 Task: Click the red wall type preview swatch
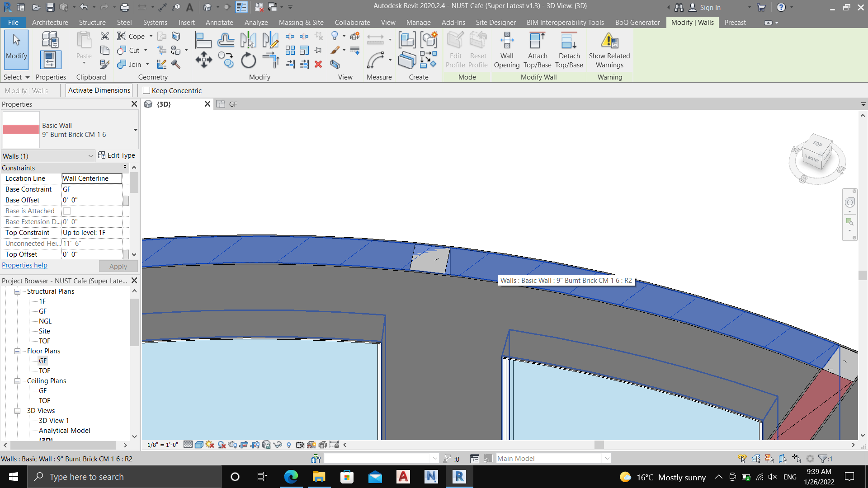pyautogui.click(x=21, y=130)
